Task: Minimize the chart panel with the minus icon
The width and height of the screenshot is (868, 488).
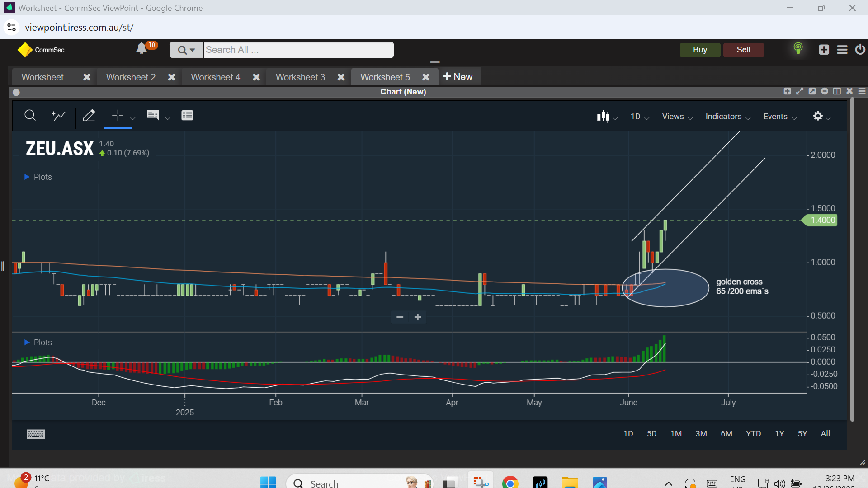Action: (x=825, y=91)
